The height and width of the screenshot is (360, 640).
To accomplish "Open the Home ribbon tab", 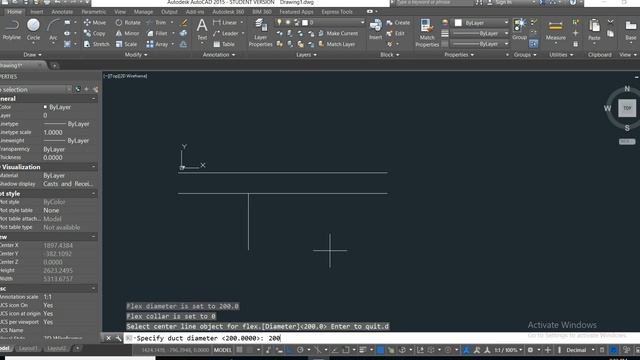I will coord(14,12).
